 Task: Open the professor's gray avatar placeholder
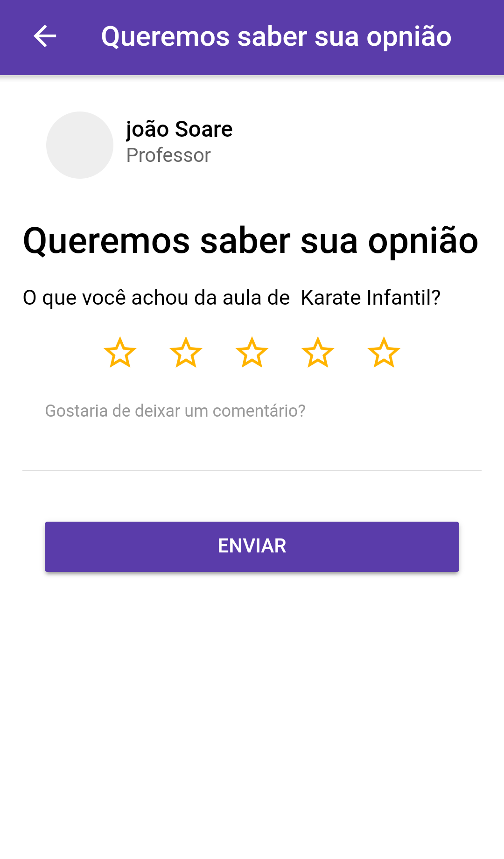tap(80, 145)
